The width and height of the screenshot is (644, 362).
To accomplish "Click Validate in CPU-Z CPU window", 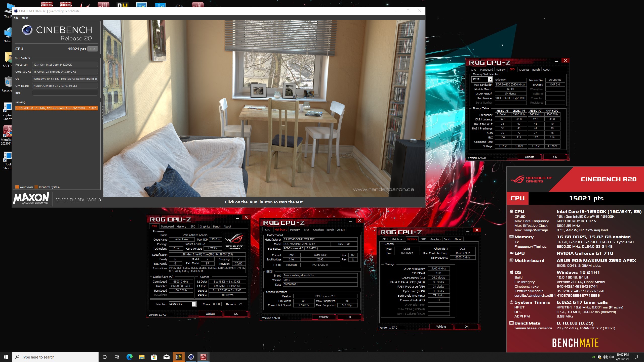I will pyautogui.click(x=210, y=314).
